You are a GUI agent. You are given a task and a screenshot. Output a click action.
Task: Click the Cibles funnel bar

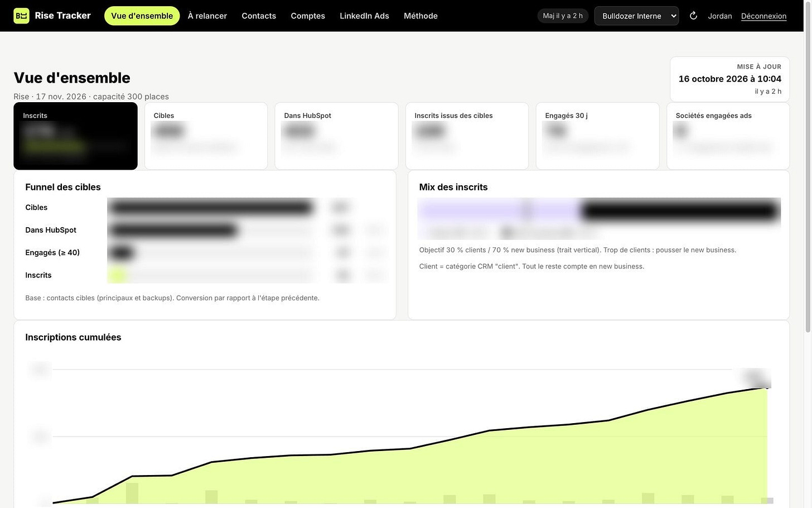click(x=211, y=208)
